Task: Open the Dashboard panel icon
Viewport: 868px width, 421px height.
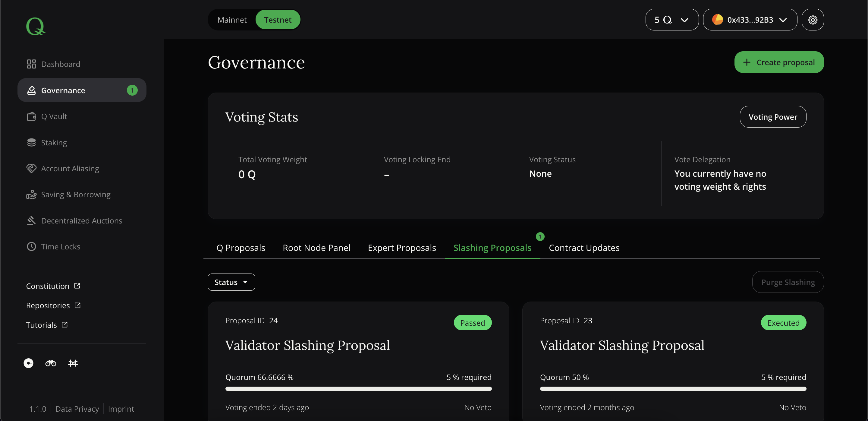Action: click(31, 64)
